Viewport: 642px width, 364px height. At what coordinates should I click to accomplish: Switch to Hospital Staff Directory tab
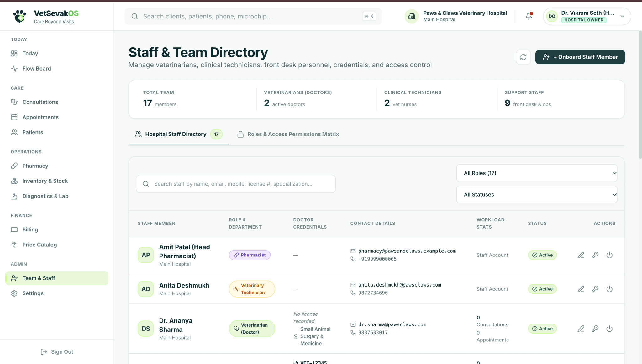pyautogui.click(x=179, y=134)
